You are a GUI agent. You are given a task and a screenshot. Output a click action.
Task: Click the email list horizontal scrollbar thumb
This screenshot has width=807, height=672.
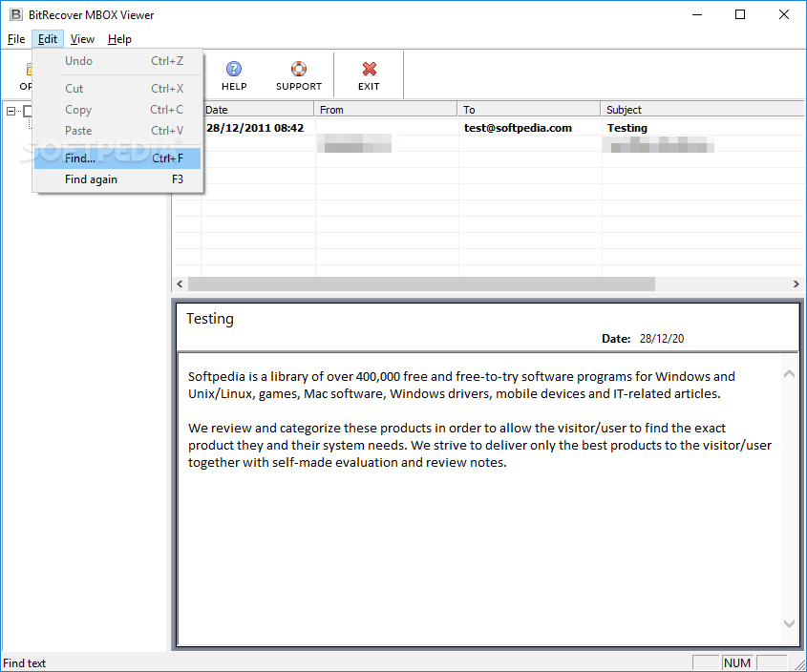tap(421, 284)
